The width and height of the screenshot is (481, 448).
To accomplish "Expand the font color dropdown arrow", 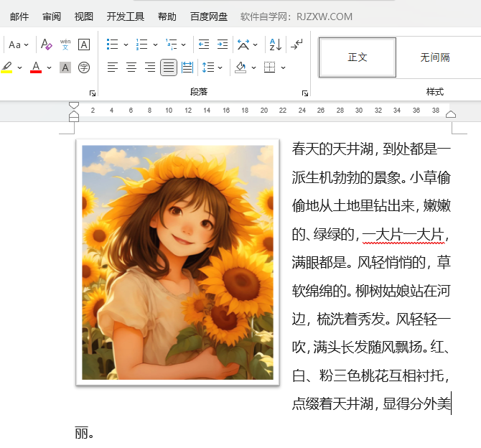I will tap(49, 67).
